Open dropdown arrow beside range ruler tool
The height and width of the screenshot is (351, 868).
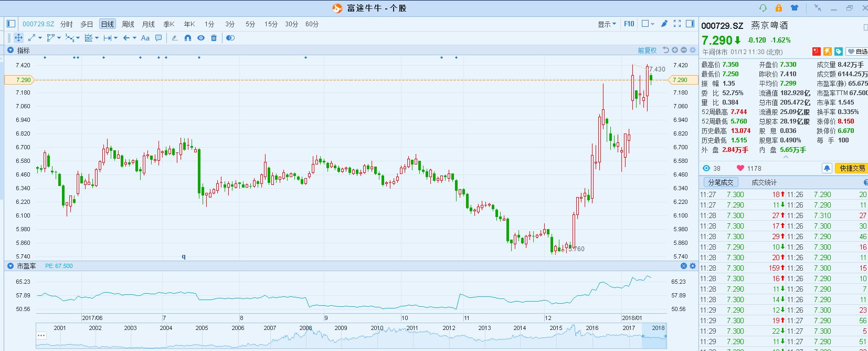(x=115, y=38)
